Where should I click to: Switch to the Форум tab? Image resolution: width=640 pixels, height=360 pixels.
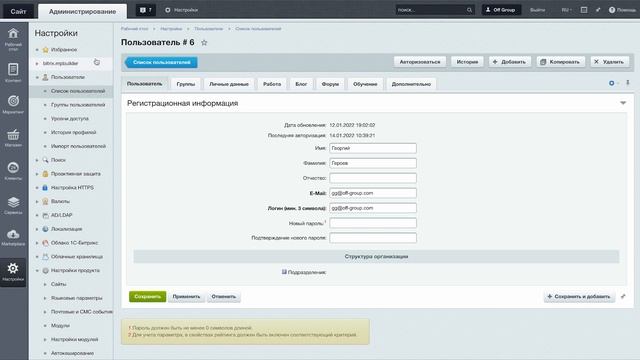click(x=330, y=84)
